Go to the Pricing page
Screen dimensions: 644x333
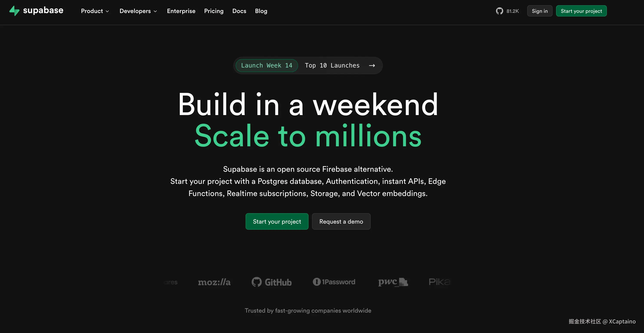(x=214, y=11)
